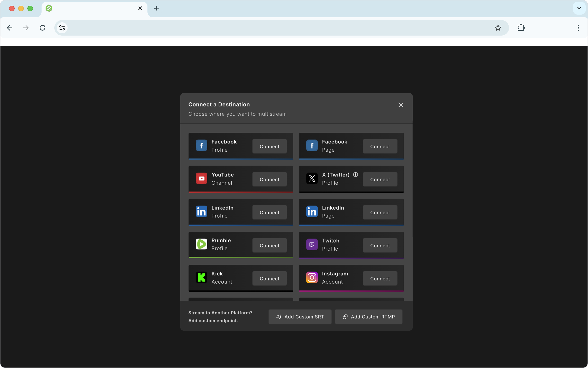
Task: Click the 'Rumble' label text
Action: tap(221, 240)
